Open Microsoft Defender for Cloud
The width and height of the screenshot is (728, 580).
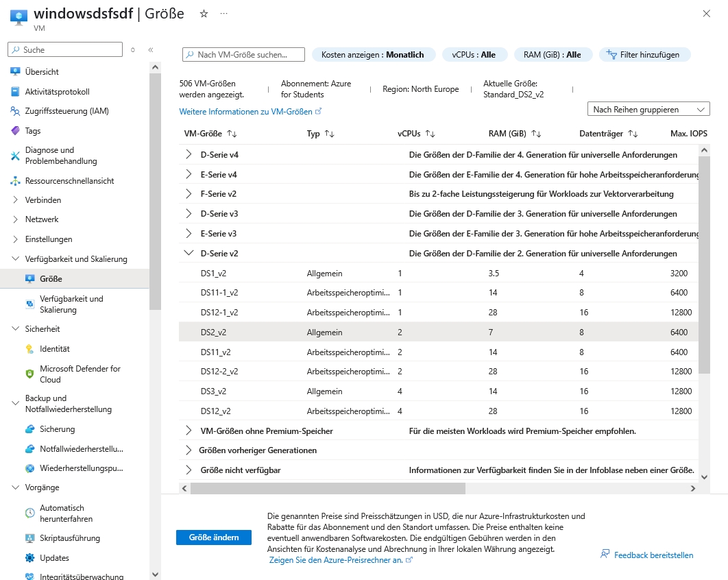[x=80, y=374]
